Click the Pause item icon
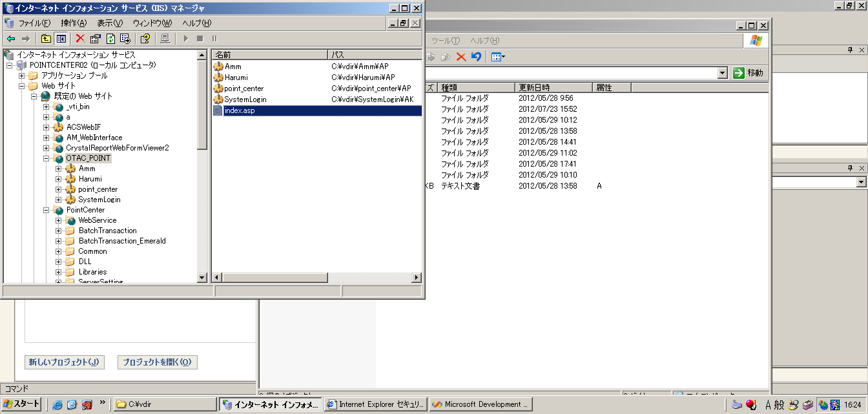 214,39
